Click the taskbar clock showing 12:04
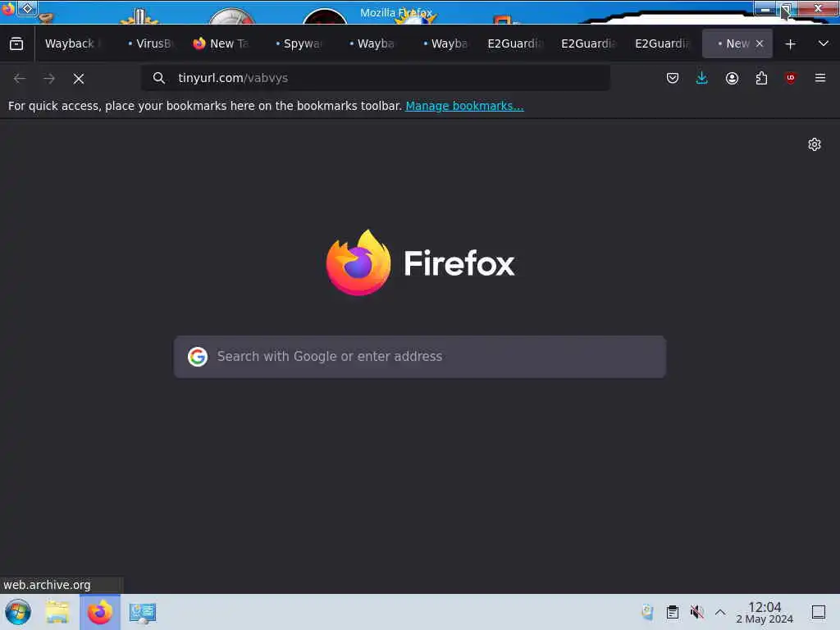840x630 pixels. point(765,612)
